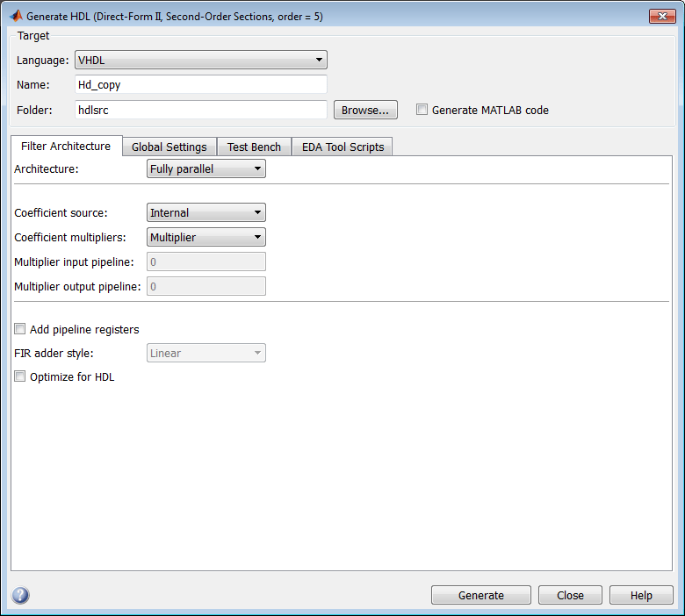The width and height of the screenshot is (685, 616).
Task: Enable Generate MATLAB code checkbox
Action: pos(422,110)
